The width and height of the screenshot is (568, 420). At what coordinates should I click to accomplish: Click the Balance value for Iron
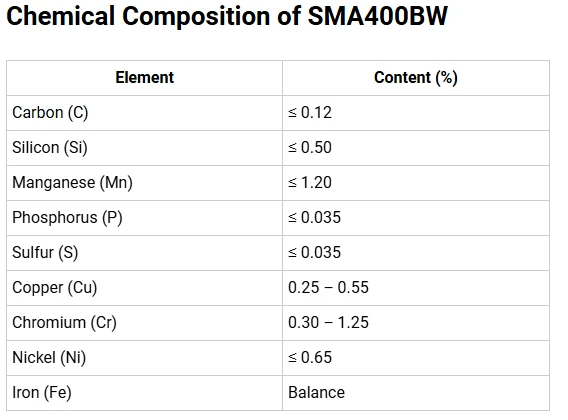(x=317, y=392)
